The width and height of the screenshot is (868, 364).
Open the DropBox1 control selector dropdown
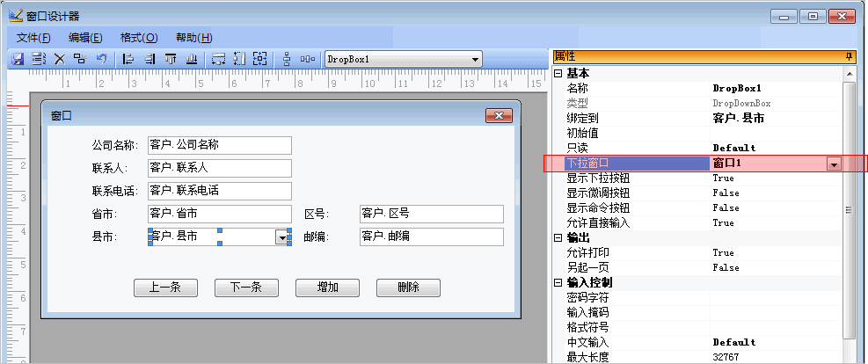(476, 59)
